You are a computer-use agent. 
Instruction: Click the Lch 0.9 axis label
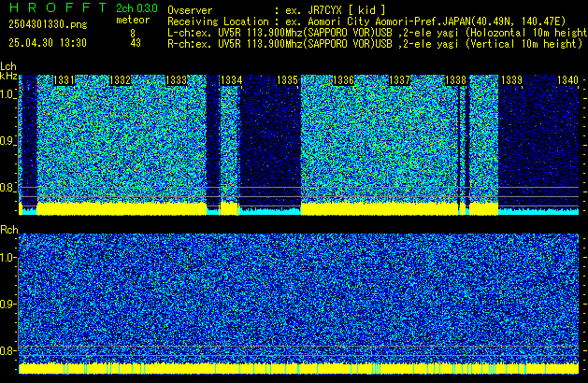[7, 141]
